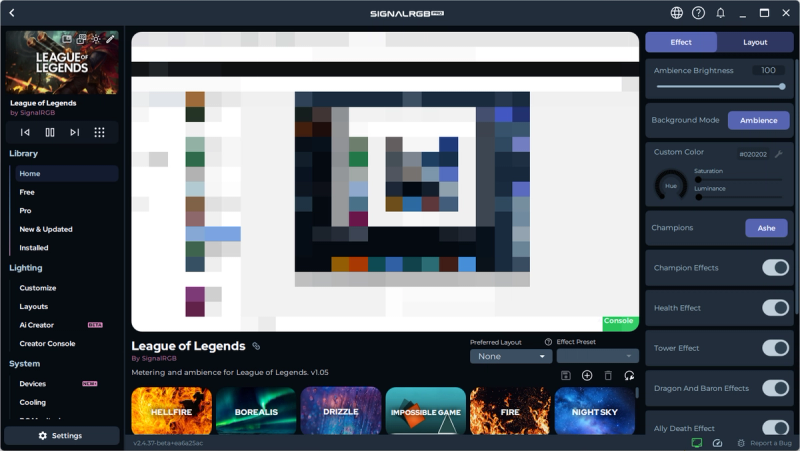Click the save preset icon

[x=566, y=375]
